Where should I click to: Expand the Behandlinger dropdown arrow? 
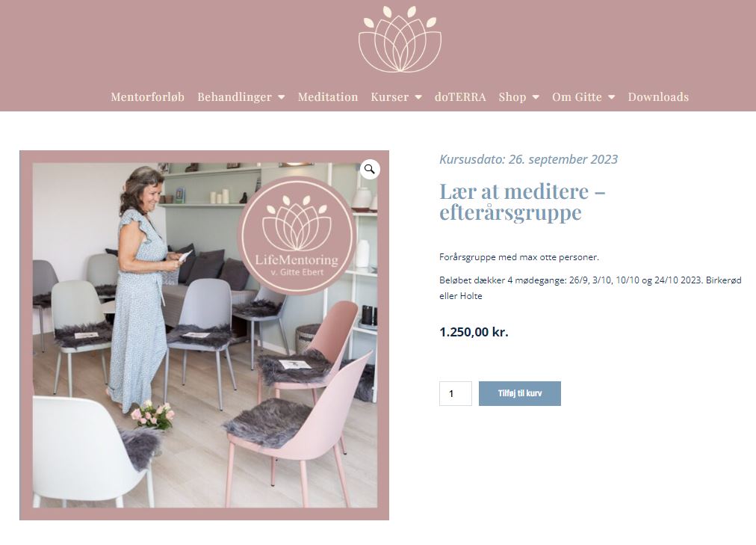[281, 97]
